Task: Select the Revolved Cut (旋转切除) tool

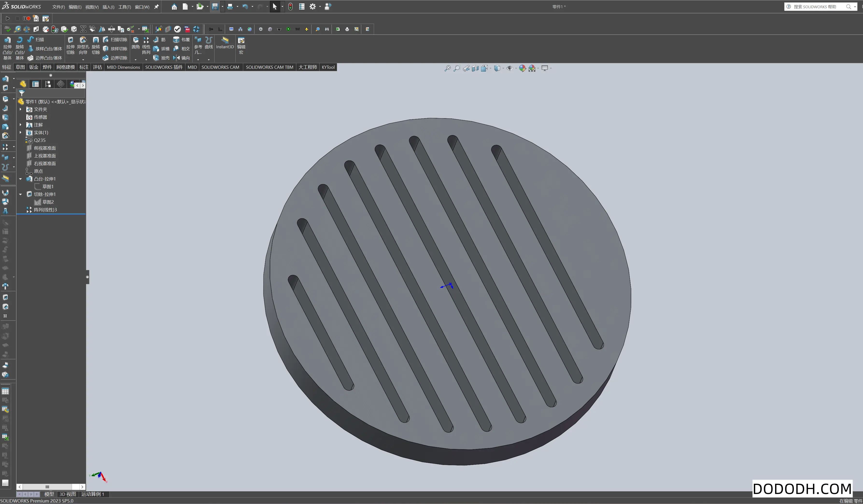Action: click(x=96, y=46)
